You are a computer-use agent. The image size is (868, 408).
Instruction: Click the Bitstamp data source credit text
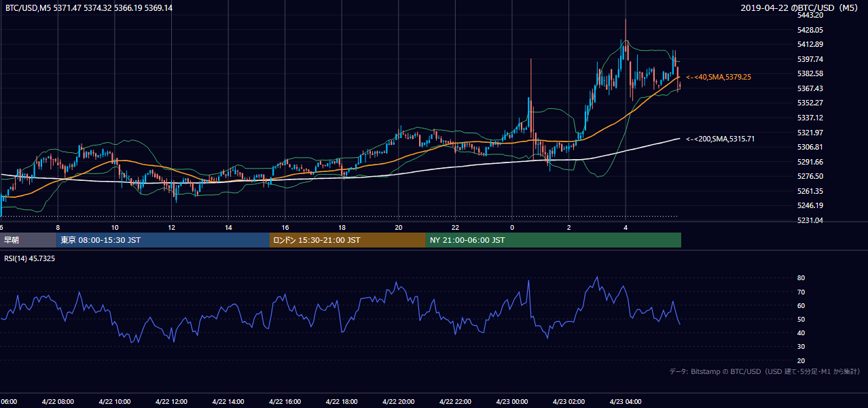[765, 371]
